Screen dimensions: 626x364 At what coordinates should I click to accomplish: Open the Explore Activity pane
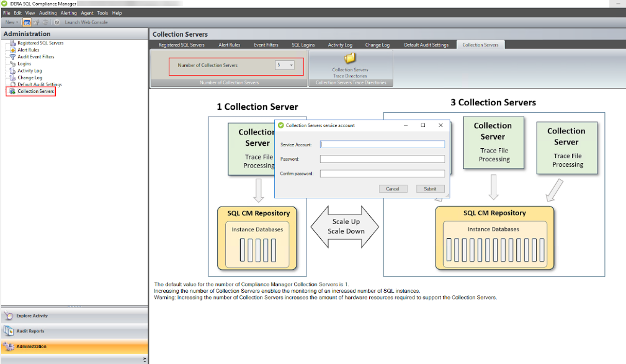(74, 316)
